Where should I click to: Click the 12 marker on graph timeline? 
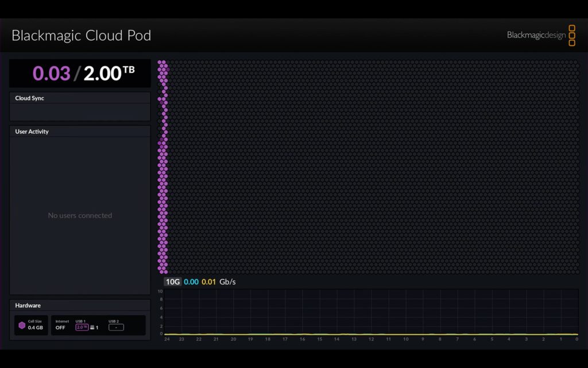point(372,339)
